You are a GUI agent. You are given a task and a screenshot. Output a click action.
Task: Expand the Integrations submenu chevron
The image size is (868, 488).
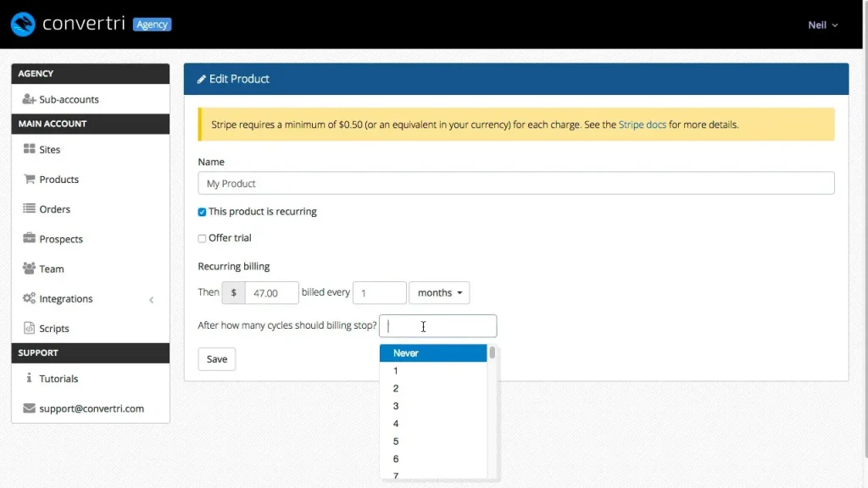point(152,299)
